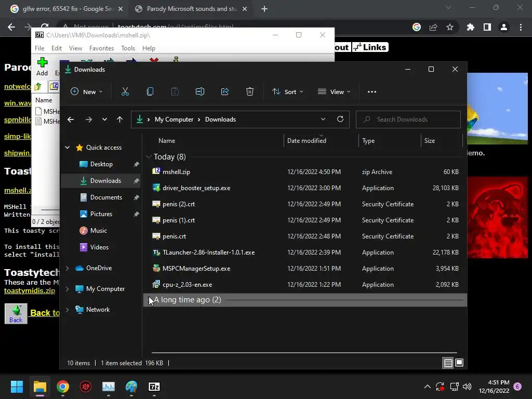Image resolution: width=532 pixels, height=399 pixels.
Task: Expand OneDrive in navigation pane
Action: pos(67,268)
